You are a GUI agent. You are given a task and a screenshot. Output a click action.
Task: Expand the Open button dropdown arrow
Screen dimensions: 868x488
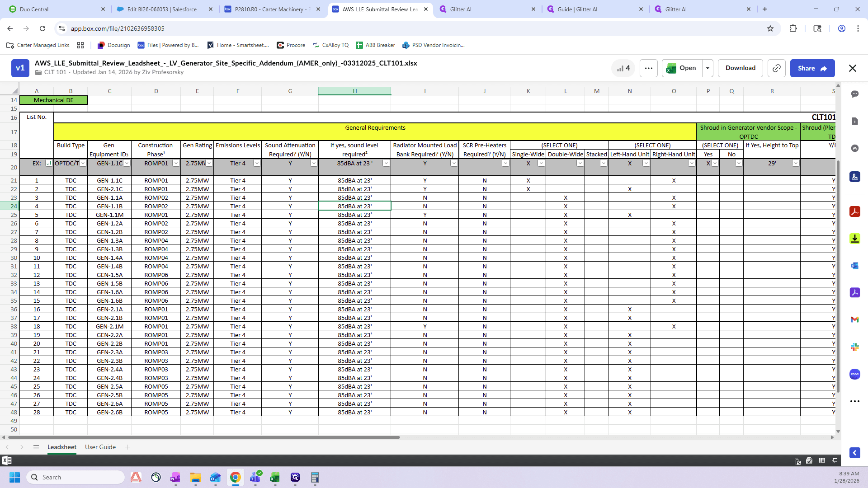point(708,68)
